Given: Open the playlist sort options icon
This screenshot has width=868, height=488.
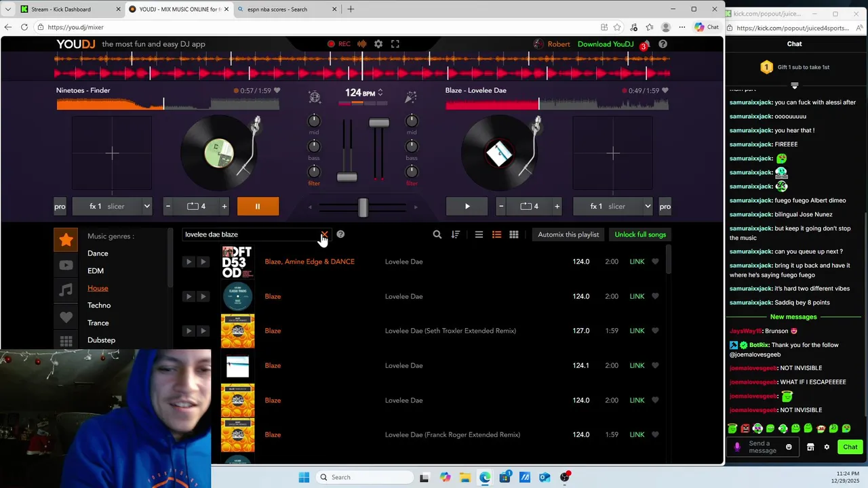Looking at the screenshot, I should pos(456,235).
